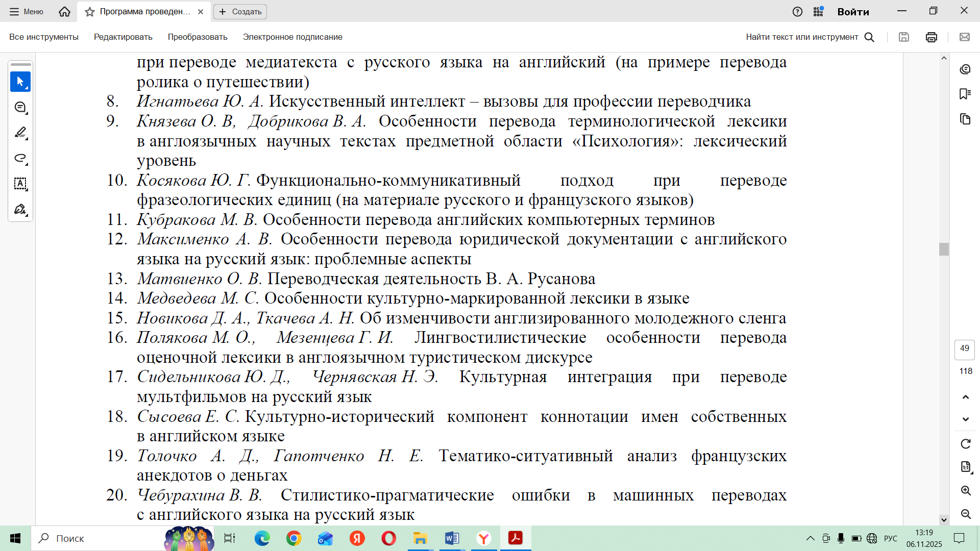Zoom in on the document
This screenshot has height=551, width=980.
pyautogui.click(x=965, y=491)
